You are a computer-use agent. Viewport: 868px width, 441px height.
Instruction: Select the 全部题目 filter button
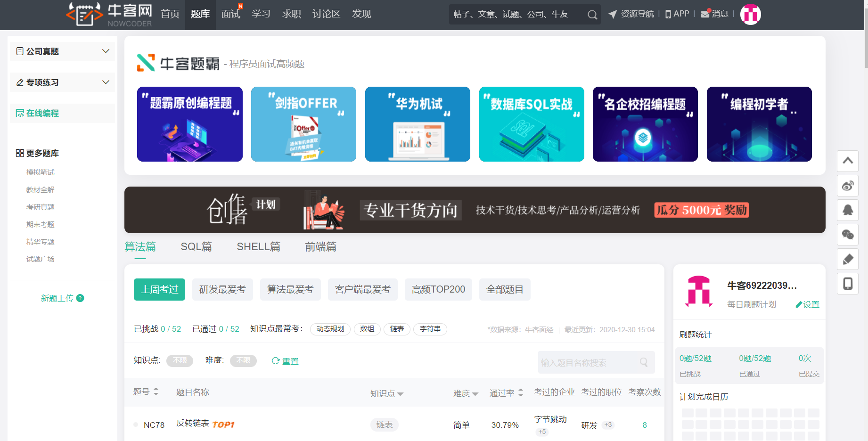click(x=505, y=289)
